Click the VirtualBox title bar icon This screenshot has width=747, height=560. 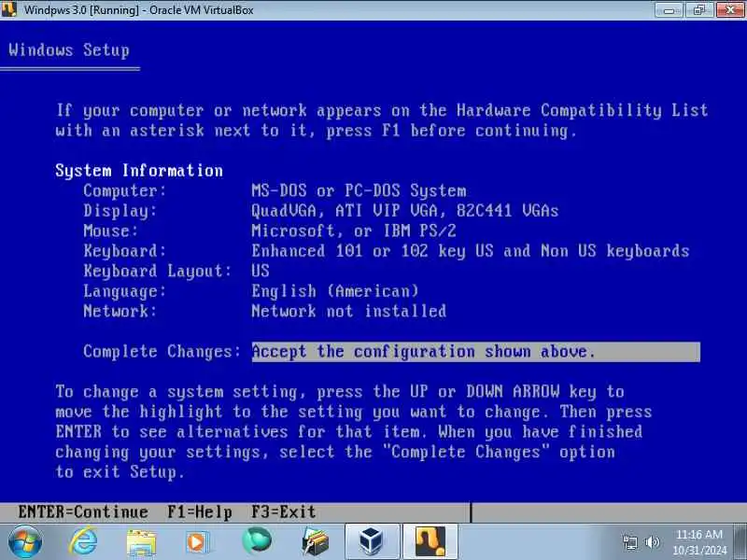coord(9,9)
